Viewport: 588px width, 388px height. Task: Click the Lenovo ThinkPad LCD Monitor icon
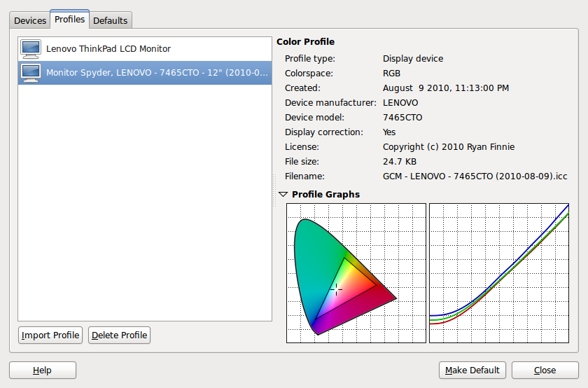click(x=31, y=49)
